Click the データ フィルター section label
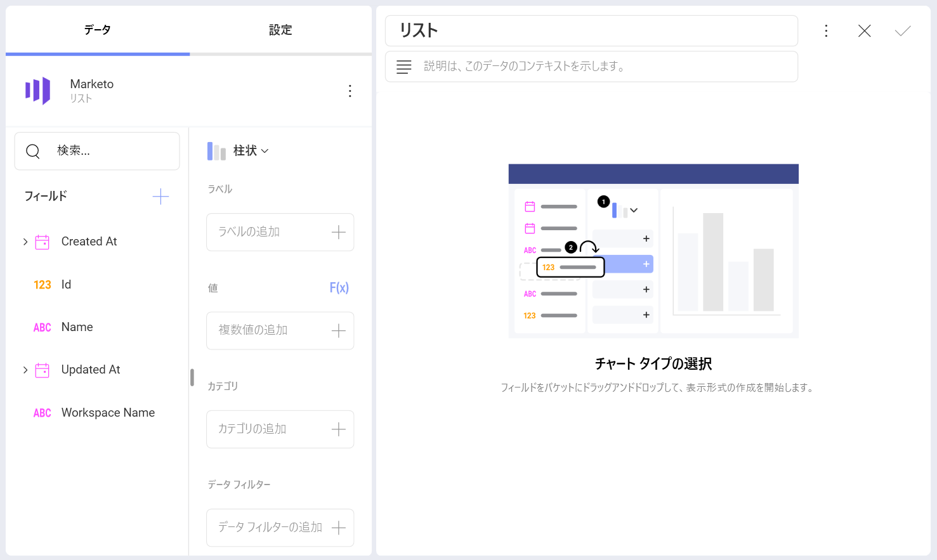Image resolution: width=937 pixels, height=560 pixels. (x=239, y=485)
